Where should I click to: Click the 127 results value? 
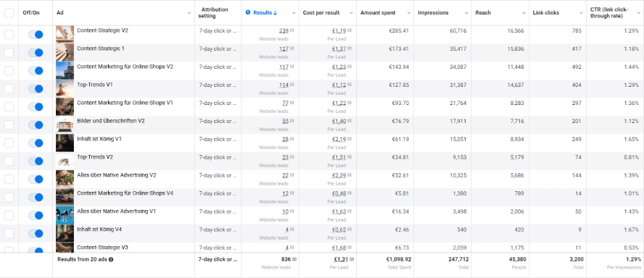(x=284, y=49)
